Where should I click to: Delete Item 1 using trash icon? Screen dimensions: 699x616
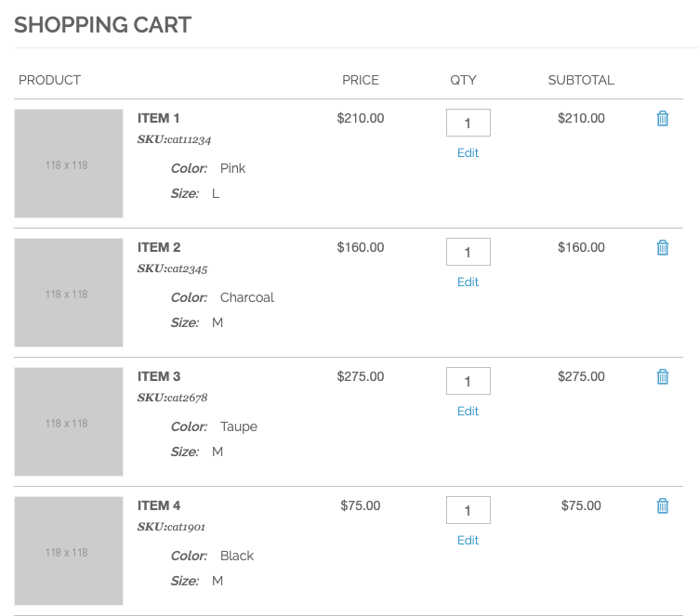click(663, 118)
